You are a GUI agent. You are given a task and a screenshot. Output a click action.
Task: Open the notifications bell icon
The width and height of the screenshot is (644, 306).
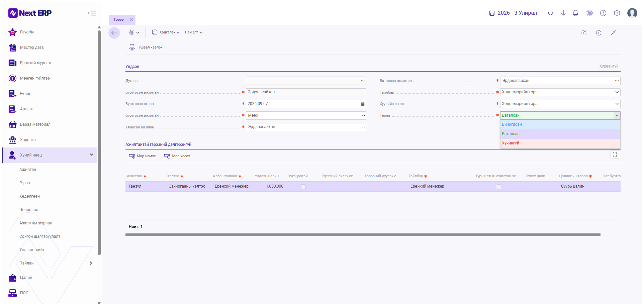575,13
